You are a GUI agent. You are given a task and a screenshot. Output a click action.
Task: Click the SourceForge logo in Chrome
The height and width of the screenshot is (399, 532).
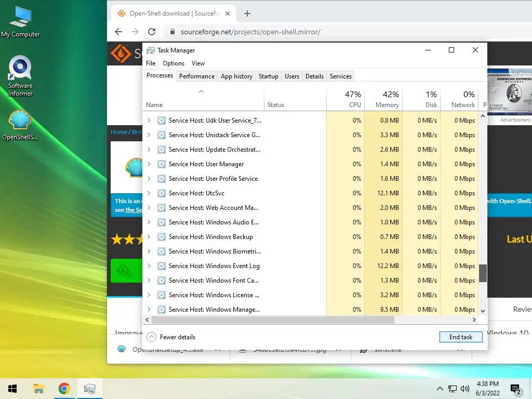[x=121, y=54]
